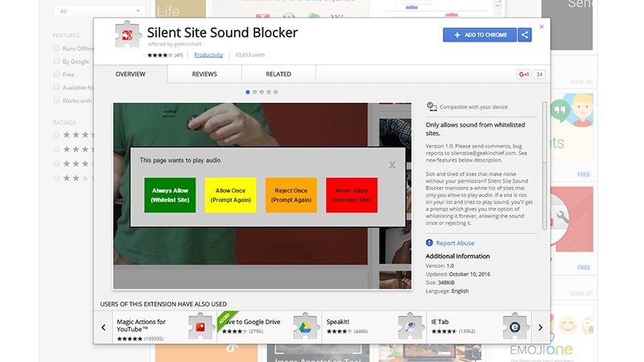This screenshot has width=644, height=362.
Task: Toggle the Works with checkbox in background
Action: pyautogui.click(x=56, y=100)
